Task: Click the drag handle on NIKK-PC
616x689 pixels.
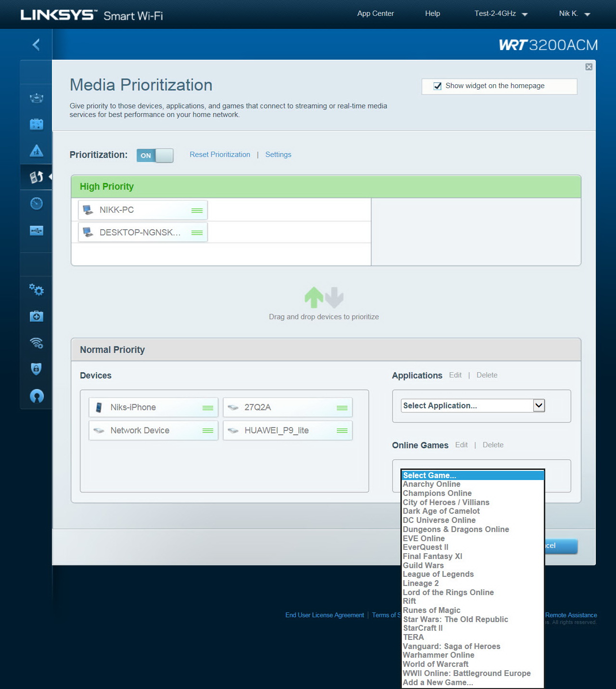Action: 197,210
